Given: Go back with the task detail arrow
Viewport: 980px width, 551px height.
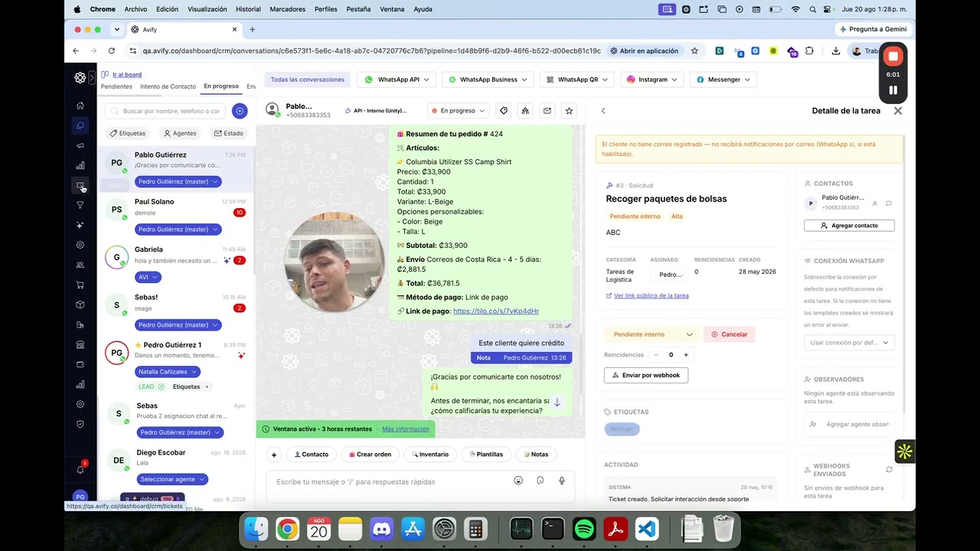Looking at the screenshot, I should (603, 111).
